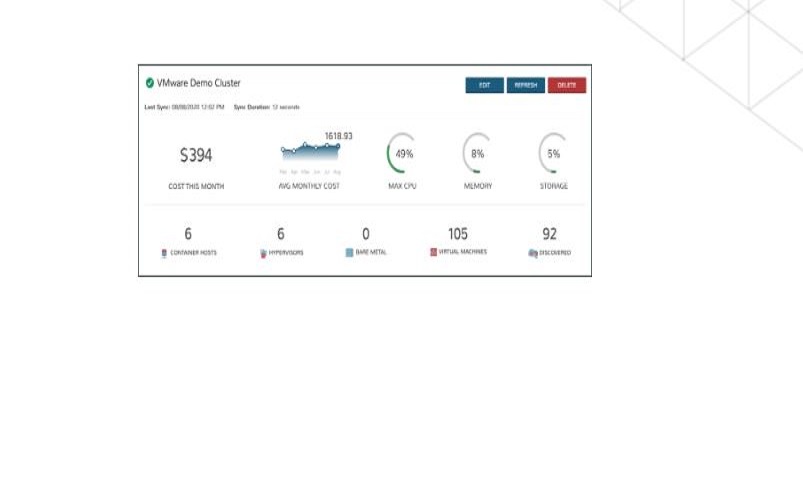This screenshot has width=803, height=500.
Task: Click the average monthly cost chart
Action: [310, 152]
